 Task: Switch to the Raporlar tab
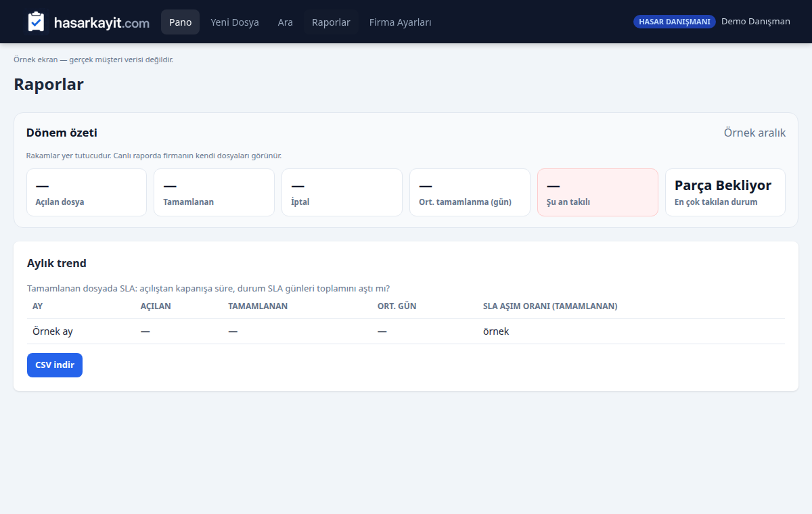click(331, 22)
